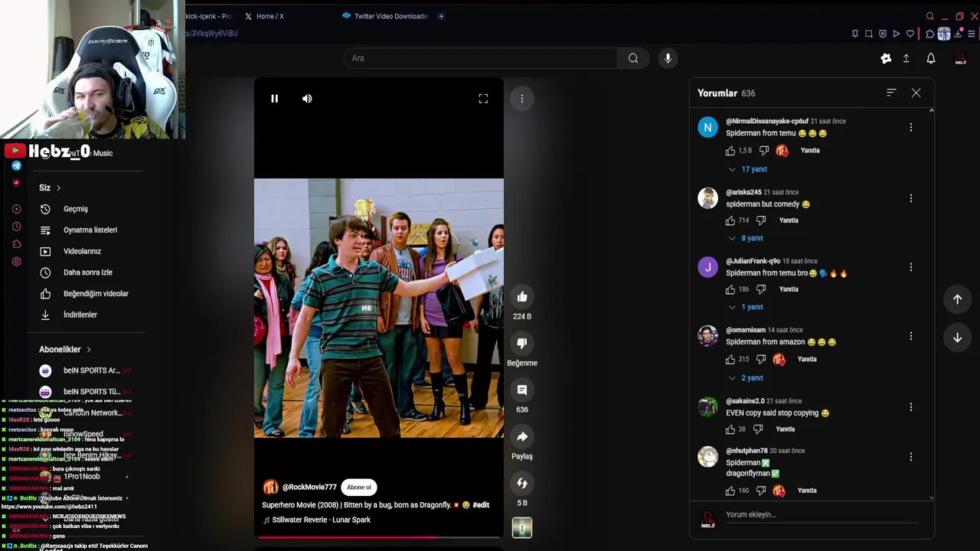The image size is (980, 551).
Task: Switch to the Home / X tab
Action: (x=264, y=16)
